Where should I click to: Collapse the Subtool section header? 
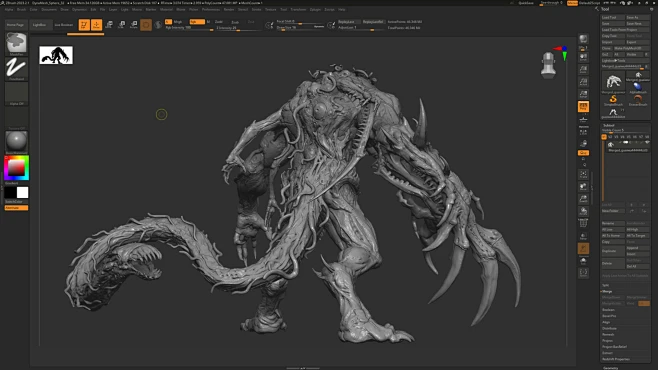608,125
